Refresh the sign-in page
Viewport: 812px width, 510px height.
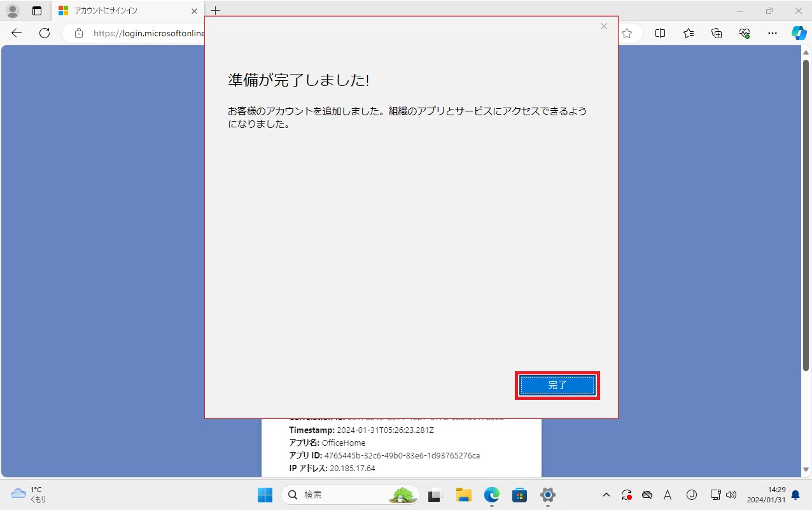44,33
